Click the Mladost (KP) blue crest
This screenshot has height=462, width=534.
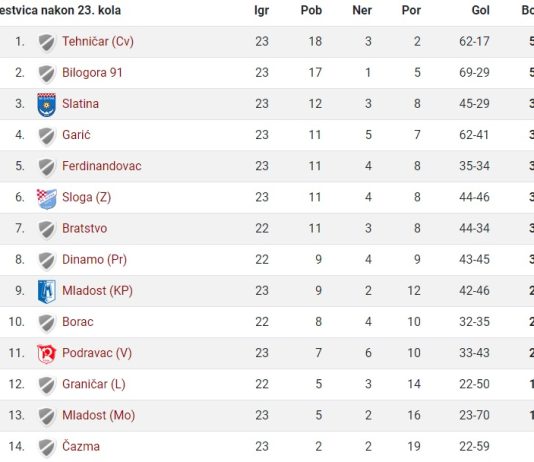point(46,291)
